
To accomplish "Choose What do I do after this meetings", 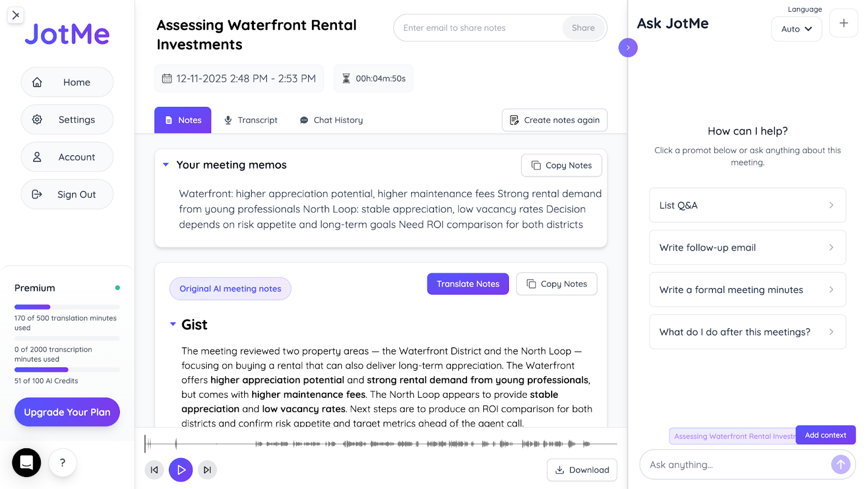I will [x=747, y=332].
